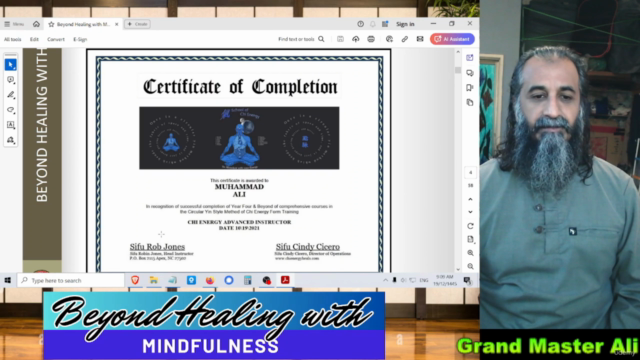Click the Save file icon in toolbar
This screenshot has width=640, height=360.
click(340, 39)
